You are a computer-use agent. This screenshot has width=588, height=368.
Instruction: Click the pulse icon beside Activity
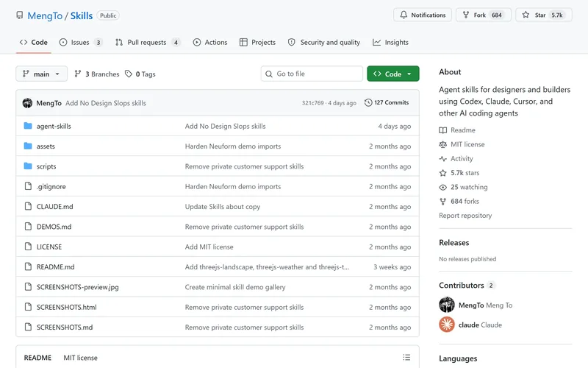click(443, 158)
